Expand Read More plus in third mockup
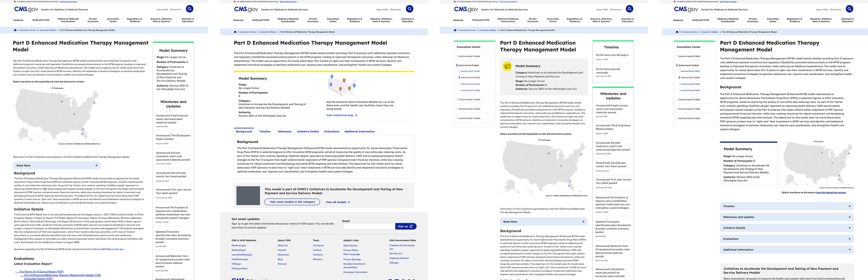This screenshot has width=868, height=280. coord(583,222)
